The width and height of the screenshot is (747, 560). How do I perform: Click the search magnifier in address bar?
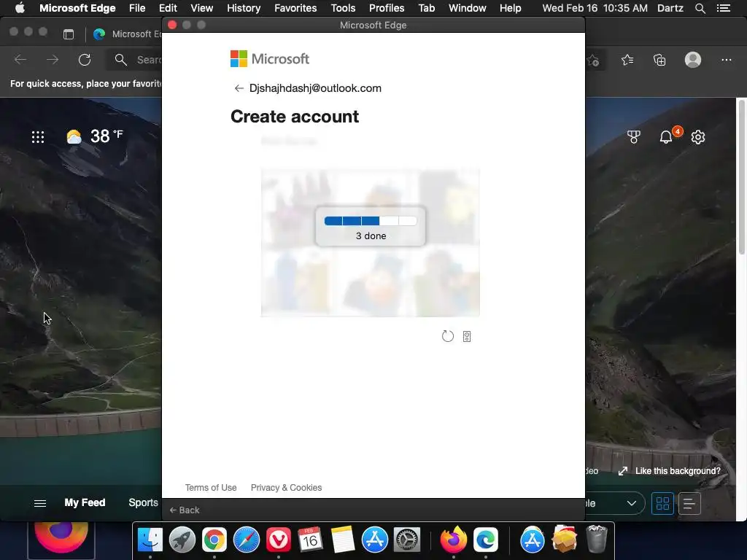pos(121,60)
